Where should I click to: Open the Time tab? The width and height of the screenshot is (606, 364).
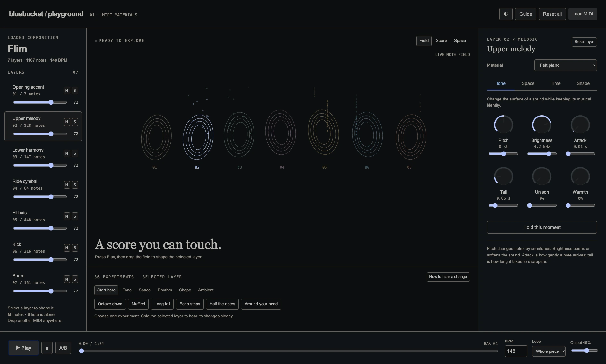(x=556, y=83)
